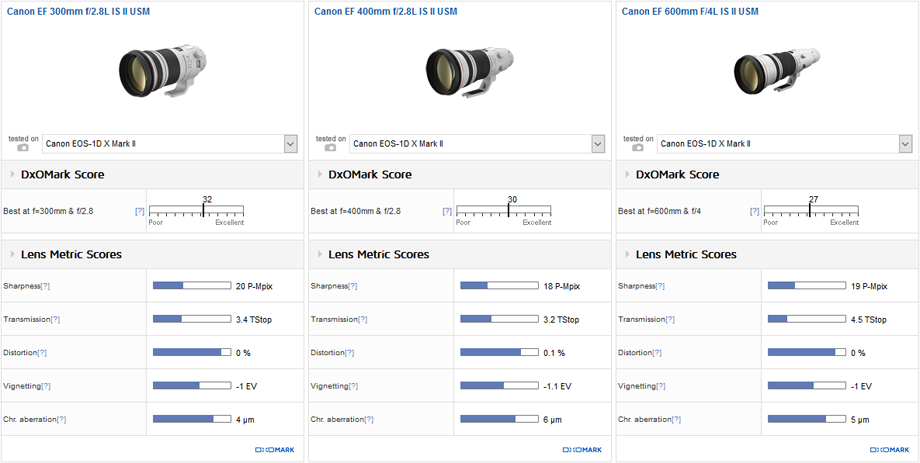The height and width of the screenshot is (463, 920).
Task: Open the Canon EF 400mm f/2.8L IS II USM link
Action: (386, 11)
